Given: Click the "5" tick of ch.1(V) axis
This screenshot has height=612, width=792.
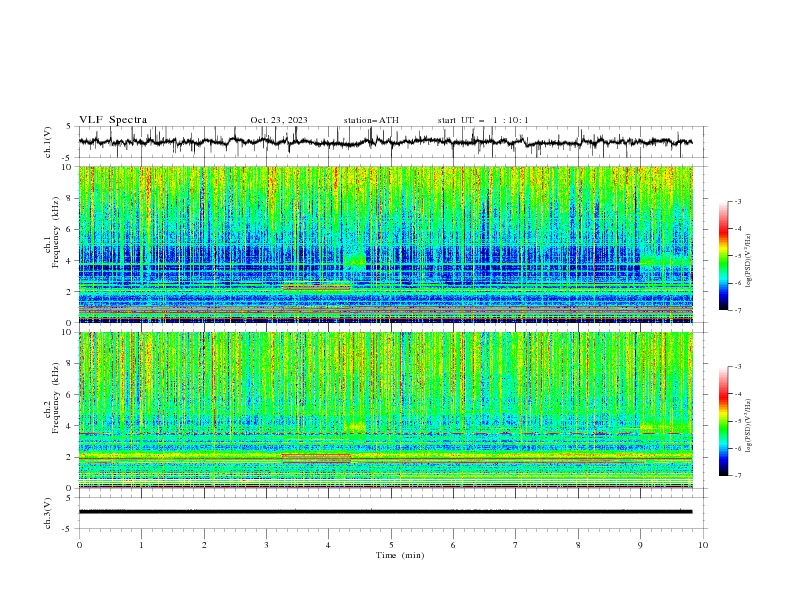Looking at the screenshot, I should click(70, 126).
